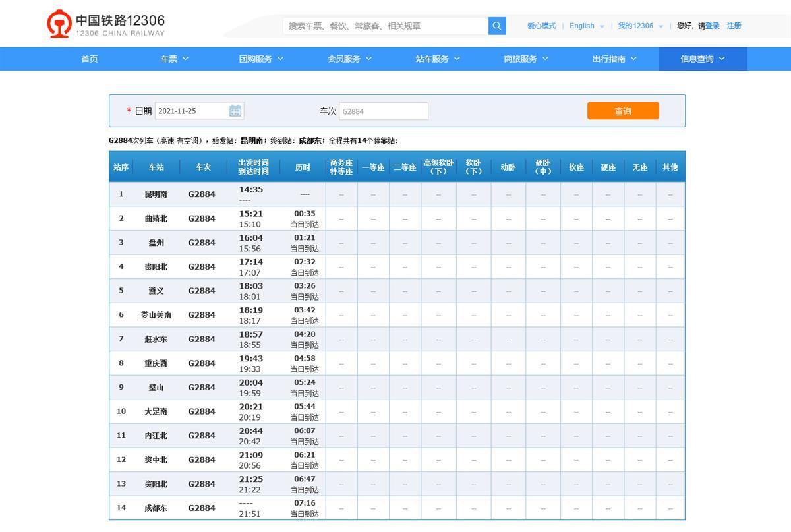Image resolution: width=791 pixels, height=532 pixels.
Task: Click the train number field G2884
Action: 384,111
